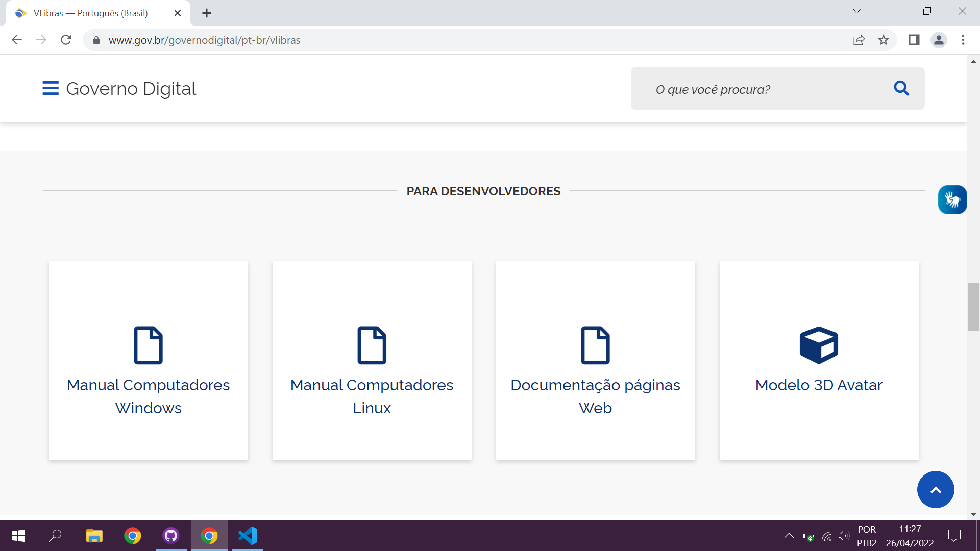Viewport: 980px width, 551px height.
Task: Open Visual Studio Code from the taskbar
Action: tap(248, 536)
